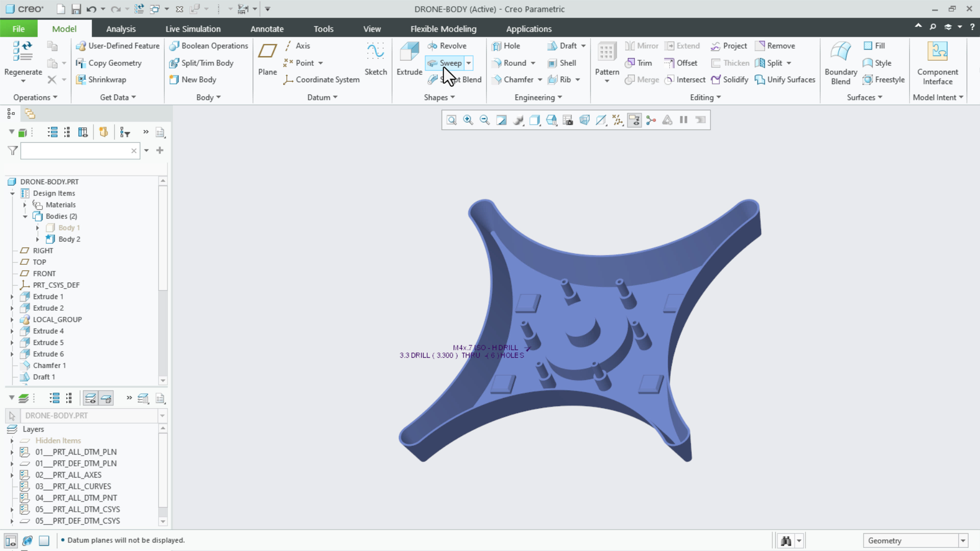Click the Extrude tool icon

pos(409,52)
